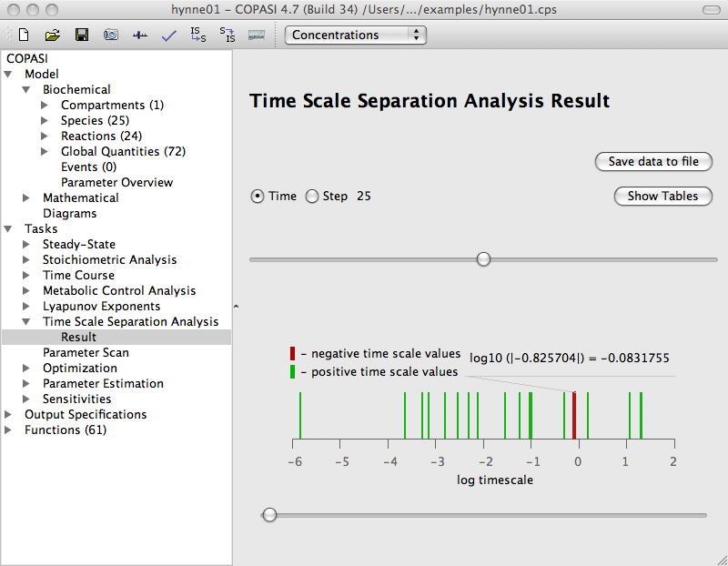
Task: Expand the Steady-State task arrow
Action: click(x=26, y=244)
